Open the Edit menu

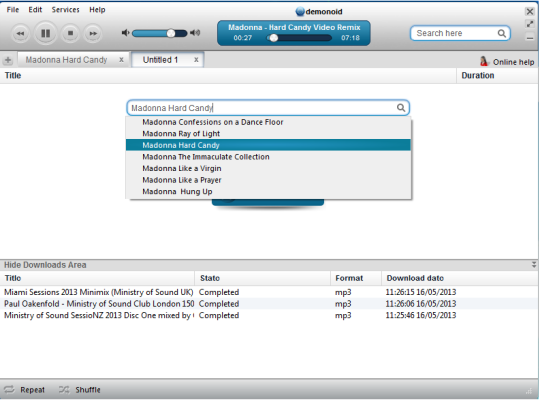(x=35, y=10)
